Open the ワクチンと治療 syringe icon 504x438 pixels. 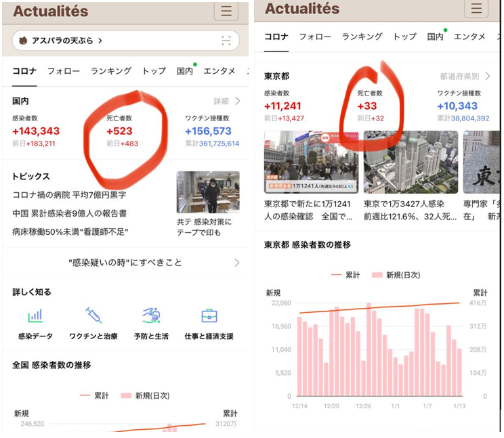(x=93, y=316)
